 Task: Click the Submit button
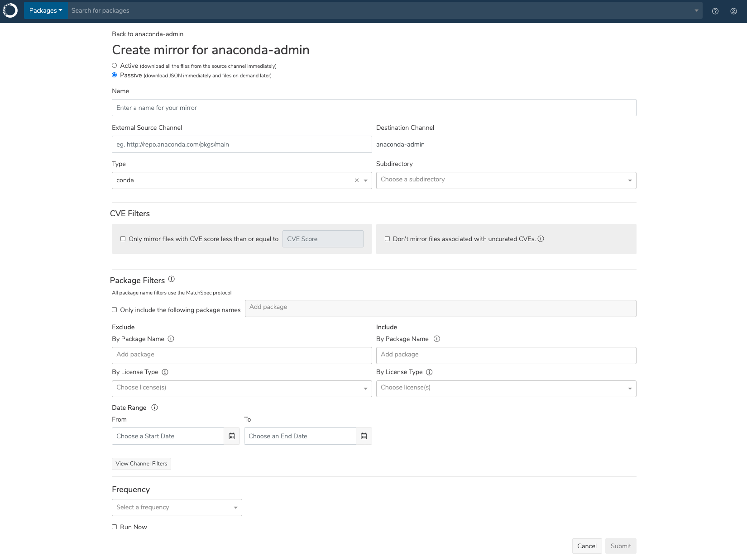coord(621,546)
